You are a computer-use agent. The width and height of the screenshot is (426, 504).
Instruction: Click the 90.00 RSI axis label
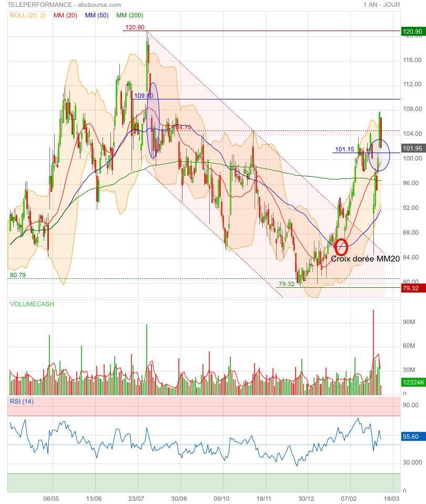[x=411, y=405]
